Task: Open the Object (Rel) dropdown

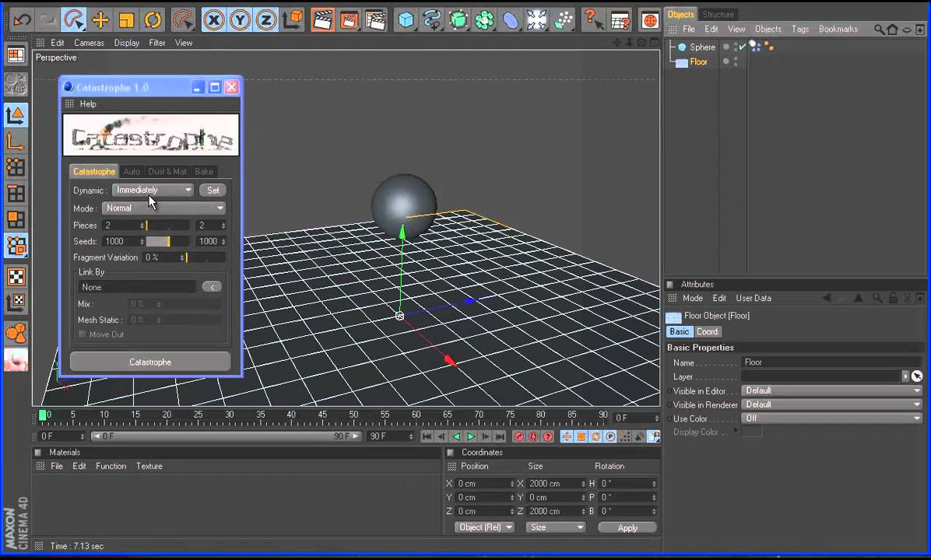Action: [x=484, y=527]
